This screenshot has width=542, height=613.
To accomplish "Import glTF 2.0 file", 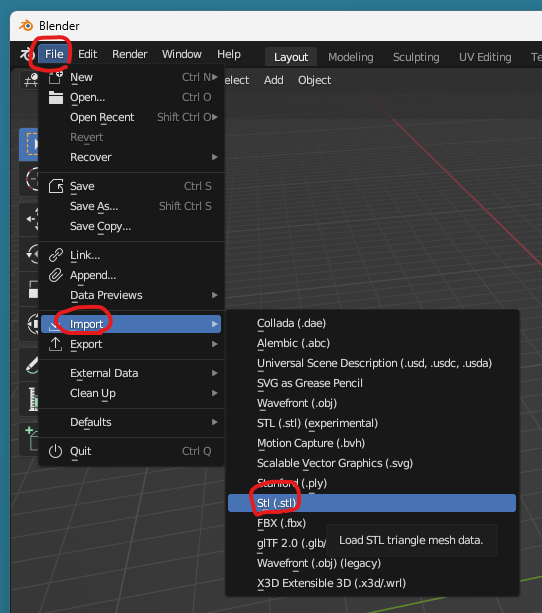I will tap(291, 543).
